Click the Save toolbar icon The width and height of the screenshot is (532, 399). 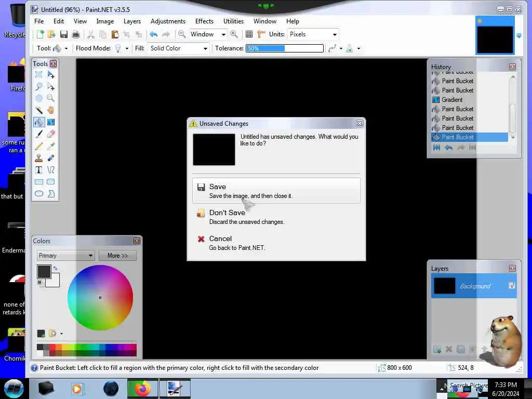(64, 34)
